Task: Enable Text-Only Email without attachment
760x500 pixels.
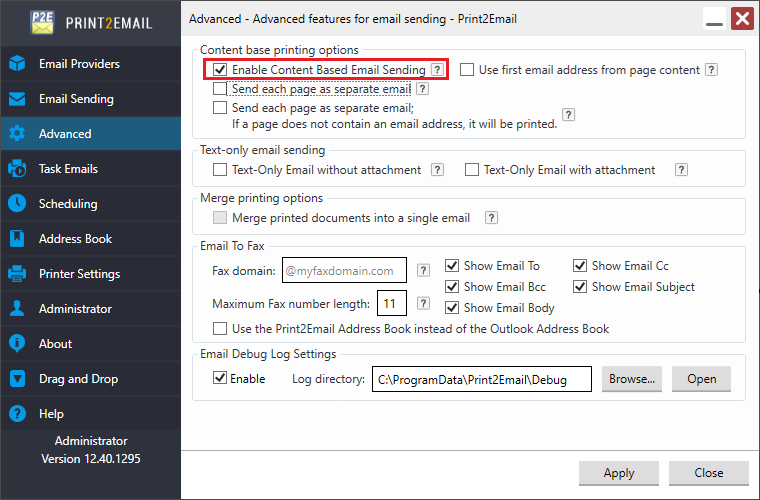Action: click(x=220, y=170)
